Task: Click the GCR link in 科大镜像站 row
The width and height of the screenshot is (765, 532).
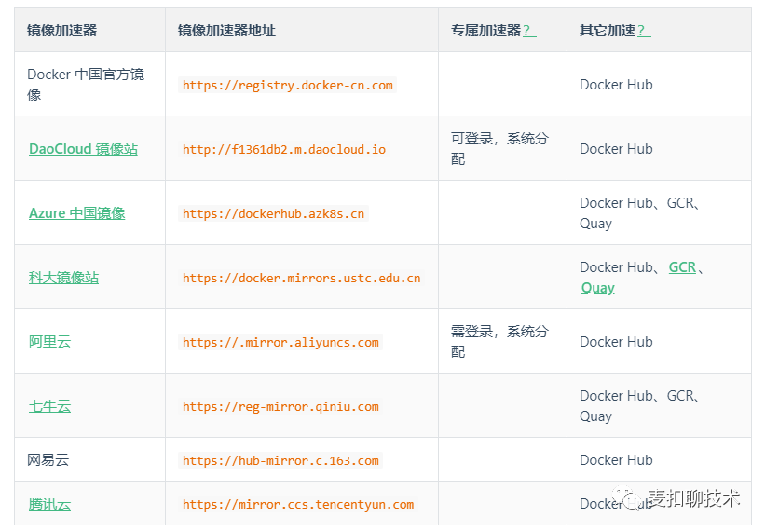Action: point(682,267)
